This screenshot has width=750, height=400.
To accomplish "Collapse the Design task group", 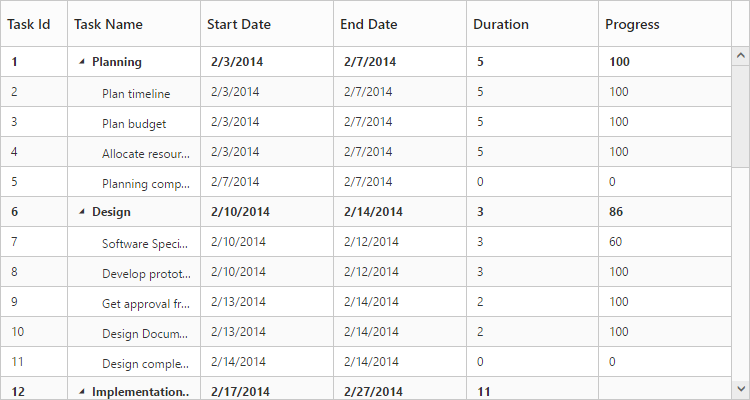I will (82, 212).
